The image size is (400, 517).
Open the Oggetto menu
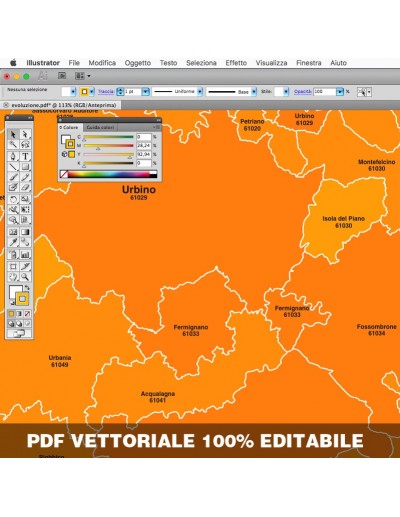[x=138, y=63]
